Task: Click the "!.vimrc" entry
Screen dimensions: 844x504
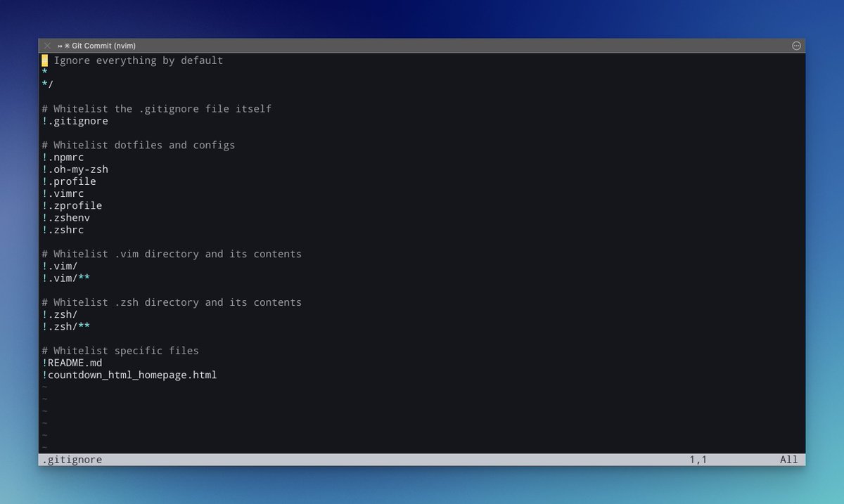Action: click(63, 193)
